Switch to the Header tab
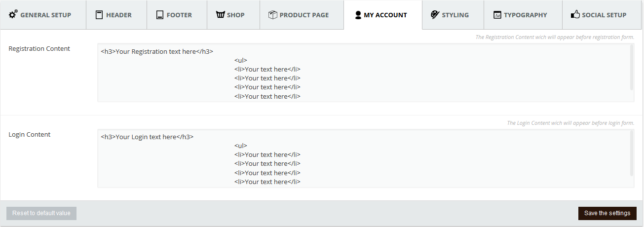This screenshot has width=644, height=227. coord(116,15)
